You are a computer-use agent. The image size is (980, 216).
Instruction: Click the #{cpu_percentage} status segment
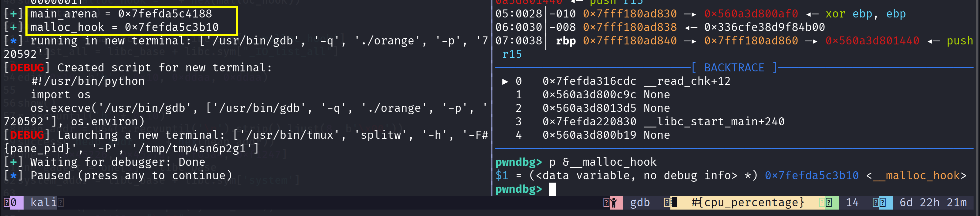[x=748, y=202]
